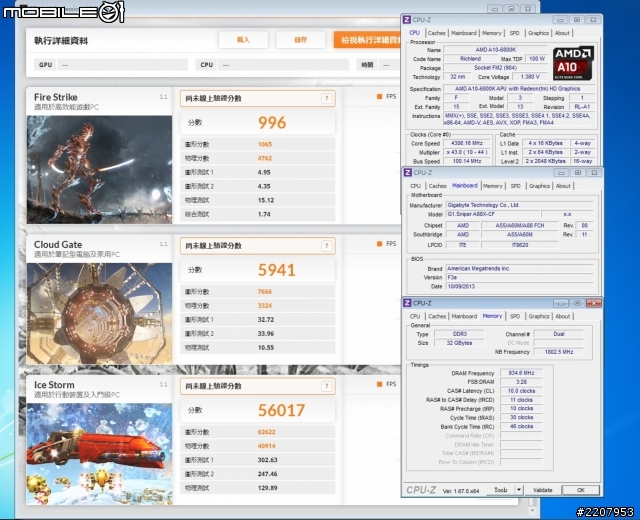Image resolution: width=640 pixels, height=520 pixels.
Task: Click Ice Storm graphics score 62622
Action: (266, 432)
